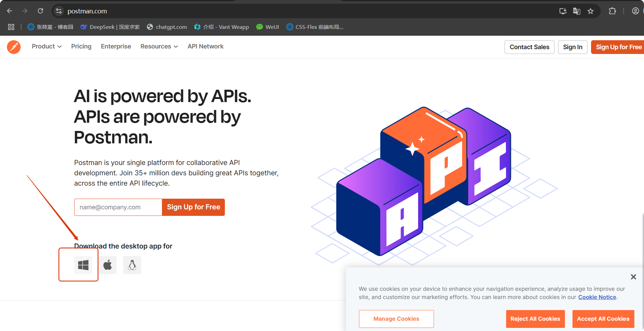Click the Contact Sales button

pos(530,47)
